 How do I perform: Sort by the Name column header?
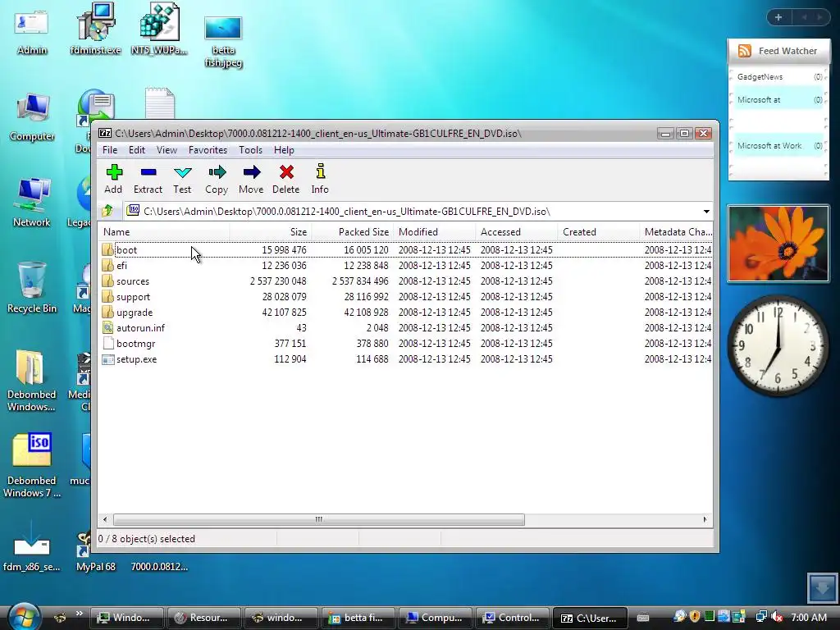coord(164,232)
